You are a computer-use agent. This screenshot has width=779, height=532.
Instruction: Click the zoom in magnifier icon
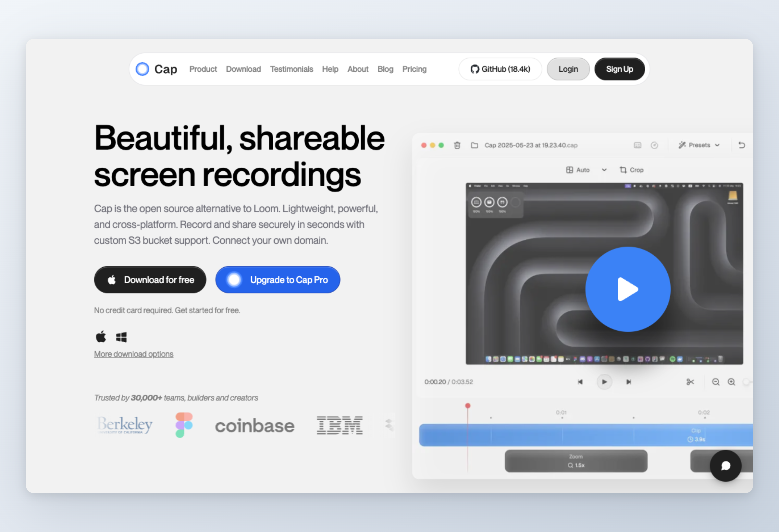(731, 382)
